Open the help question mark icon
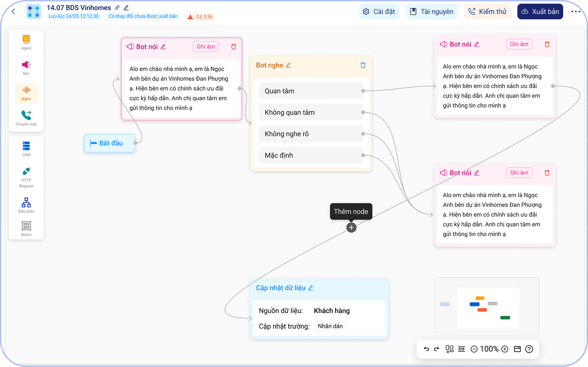The height and width of the screenshot is (367, 588). [x=529, y=349]
